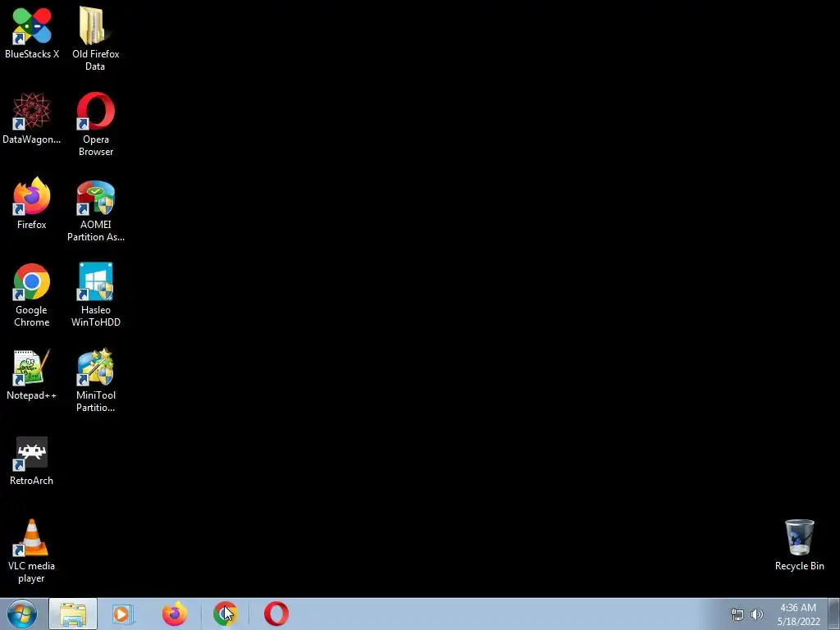This screenshot has width=840, height=630.
Task: Select the VLC media player shortcut
Action: click(x=32, y=551)
